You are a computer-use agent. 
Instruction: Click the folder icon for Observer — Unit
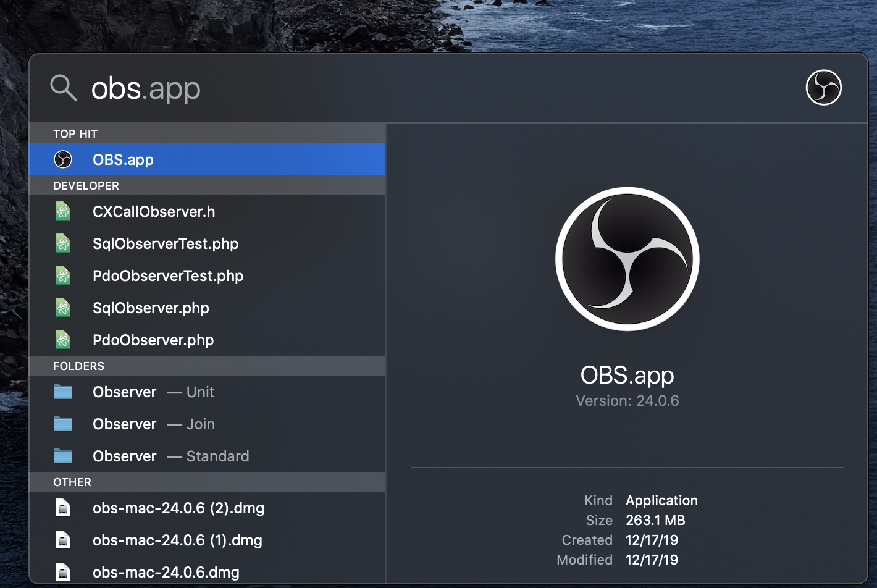click(x=63, y=392)
